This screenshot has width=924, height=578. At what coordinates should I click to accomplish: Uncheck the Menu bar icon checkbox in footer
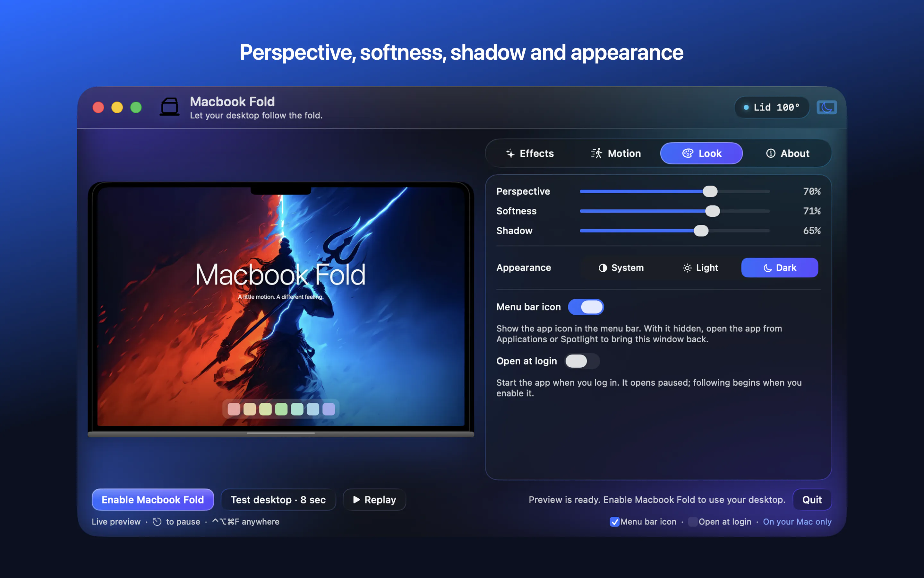pos(614,521)
